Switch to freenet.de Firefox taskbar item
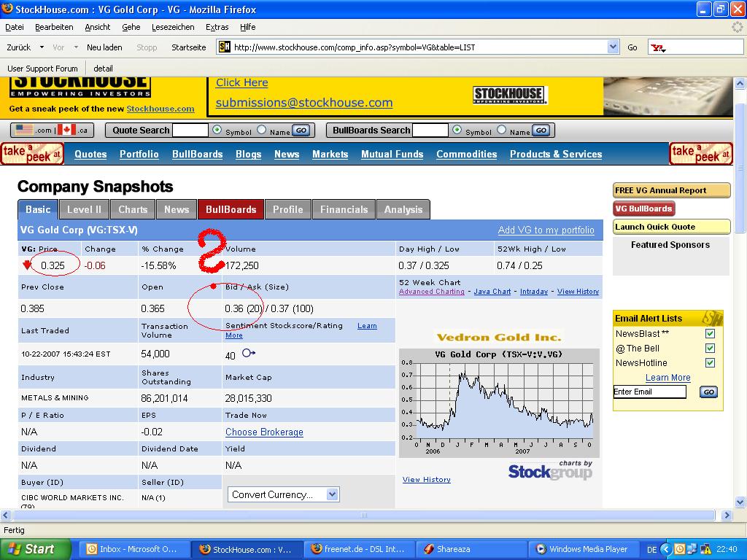This screenshot has width=747, height=560. coord(359,549)
